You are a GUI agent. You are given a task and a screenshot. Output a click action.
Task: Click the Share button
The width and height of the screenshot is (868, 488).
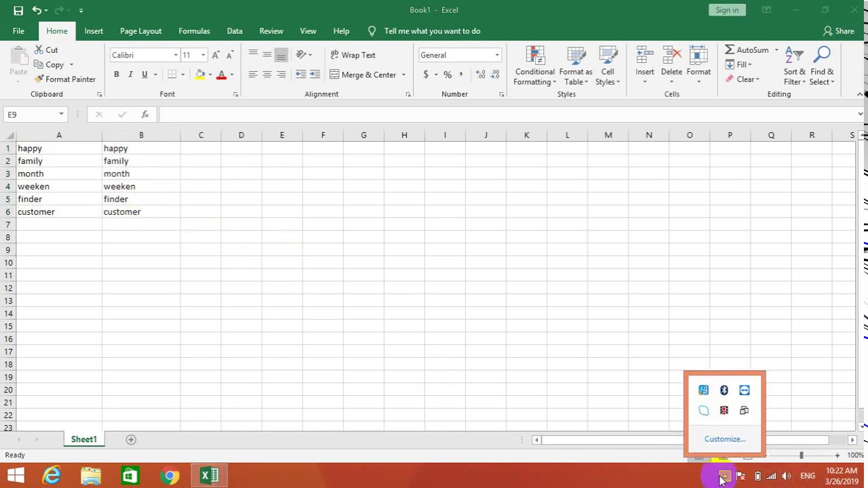(x=839, y=31)
